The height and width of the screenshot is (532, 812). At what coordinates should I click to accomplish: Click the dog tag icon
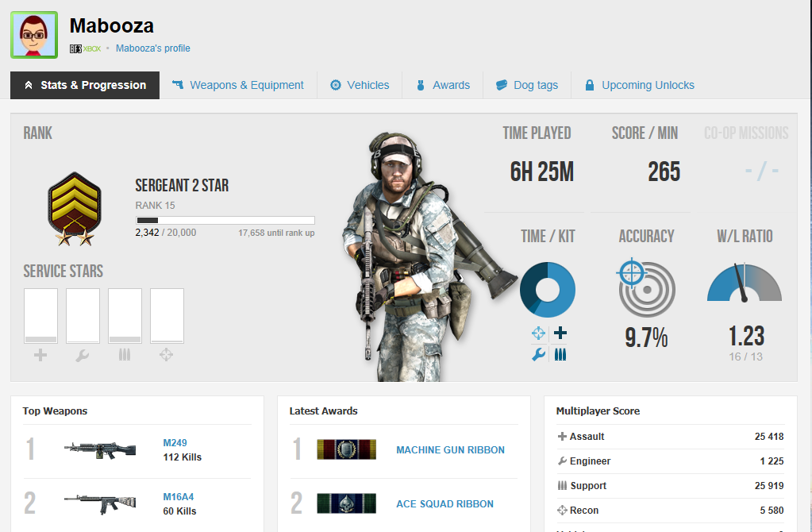tap(502, 85)
